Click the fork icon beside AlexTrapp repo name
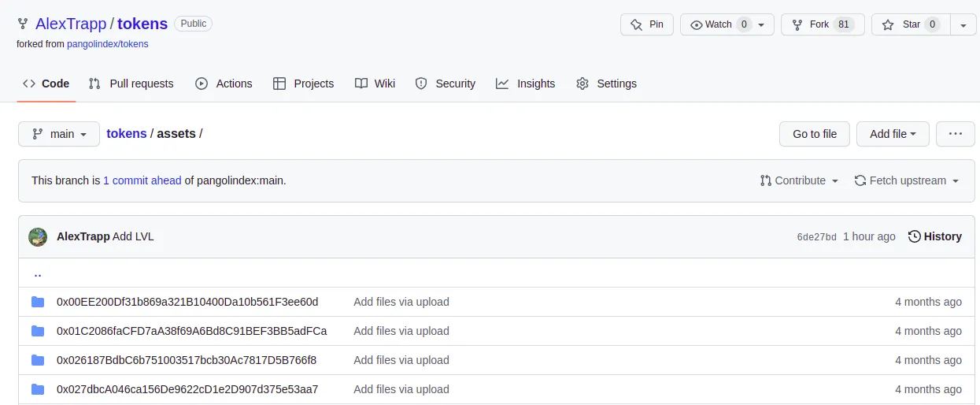 pyautogui.click(x=23, y=24)
